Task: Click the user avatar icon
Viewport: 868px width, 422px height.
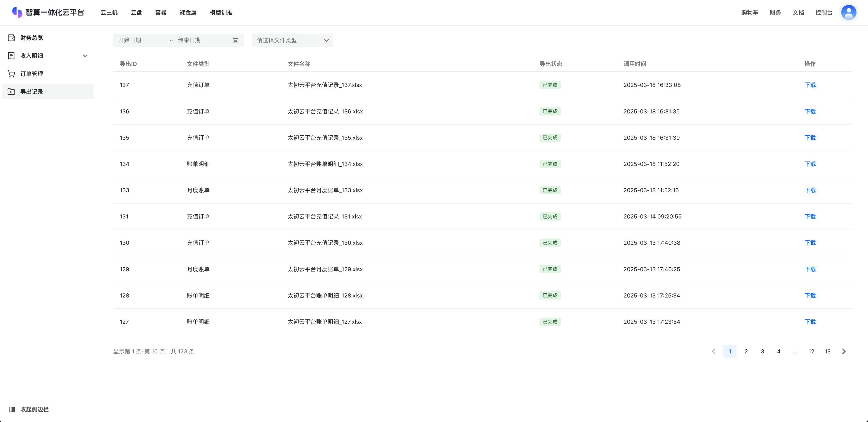Action: point(849,12)
